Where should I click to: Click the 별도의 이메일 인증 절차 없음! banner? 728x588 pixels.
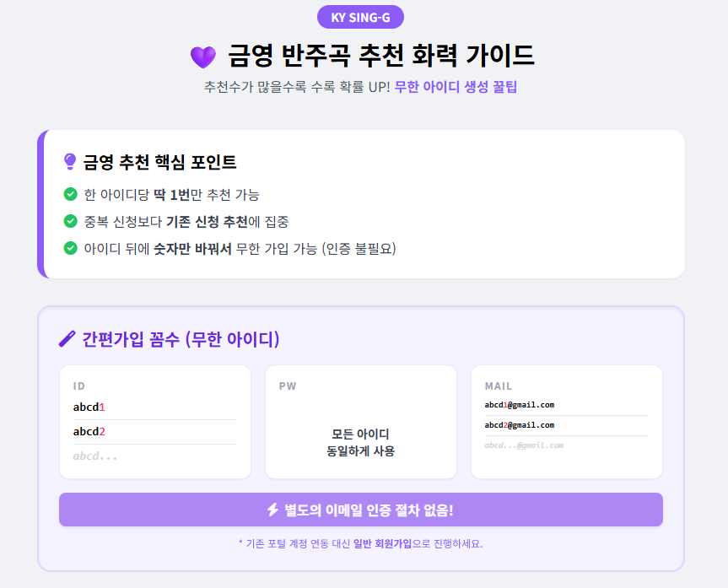[361, 510]
